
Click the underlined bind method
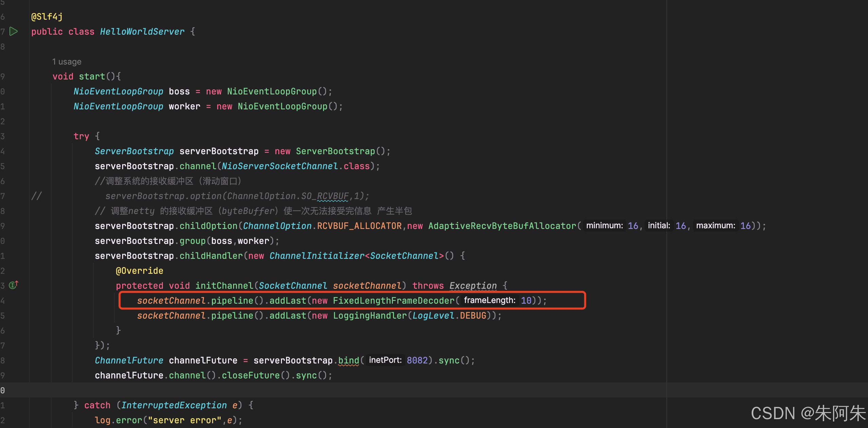point(348,360)
